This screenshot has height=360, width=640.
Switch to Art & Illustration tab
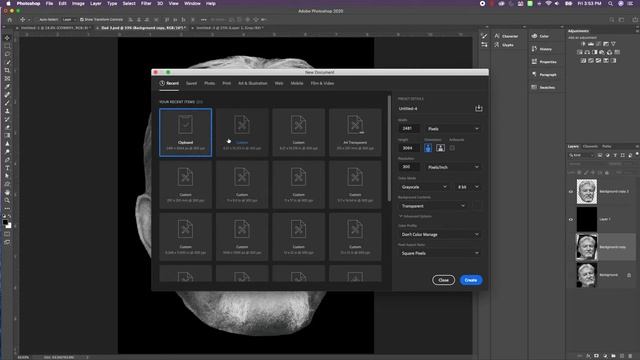253,83
